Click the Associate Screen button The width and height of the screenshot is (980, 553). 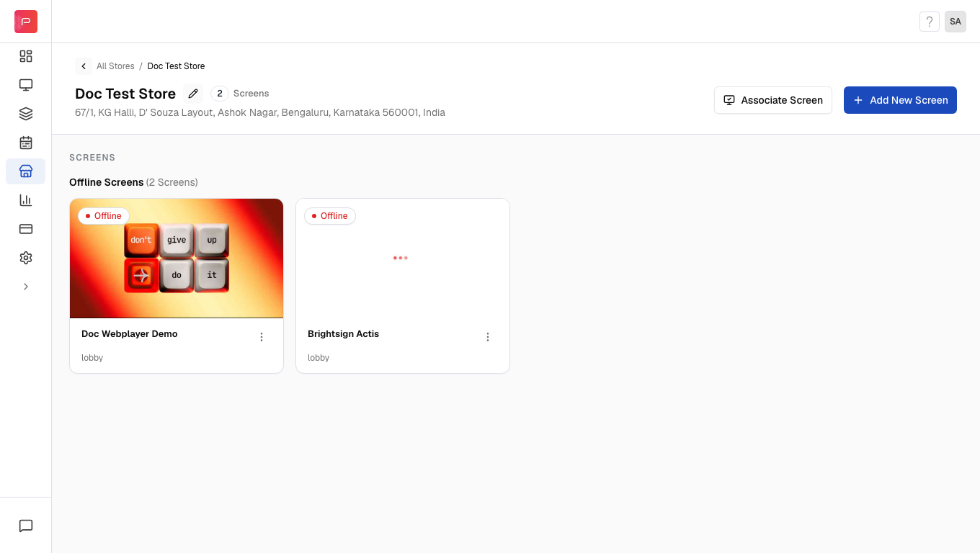pyautogui.click(x=773, y=100)
